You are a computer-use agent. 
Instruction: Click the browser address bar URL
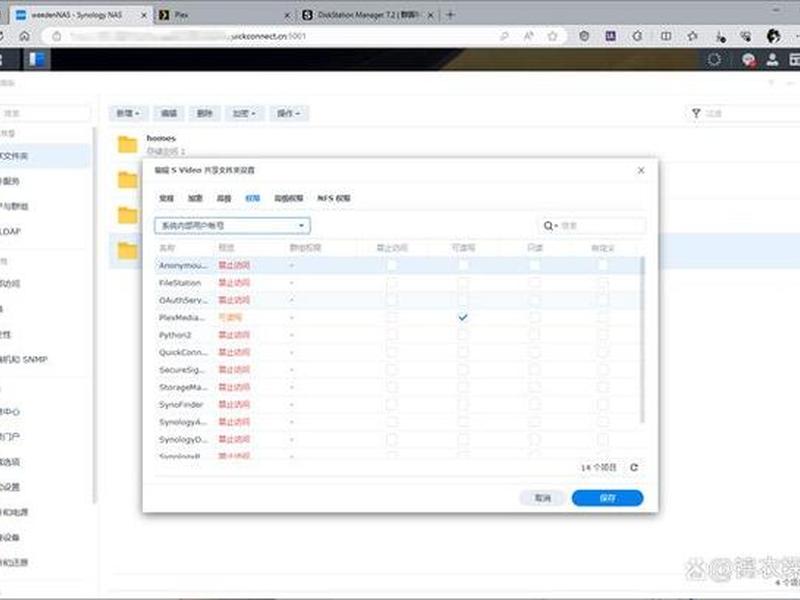tap(189, 36)
